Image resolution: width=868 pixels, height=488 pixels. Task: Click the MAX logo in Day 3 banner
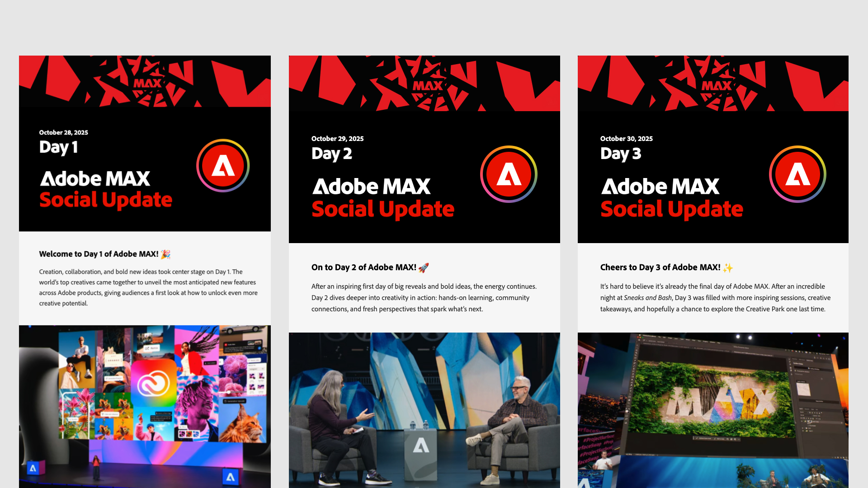click(x=716, y=86)
